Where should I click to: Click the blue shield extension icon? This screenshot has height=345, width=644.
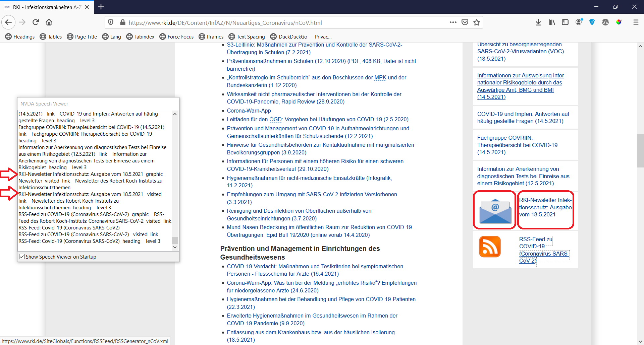592,22
